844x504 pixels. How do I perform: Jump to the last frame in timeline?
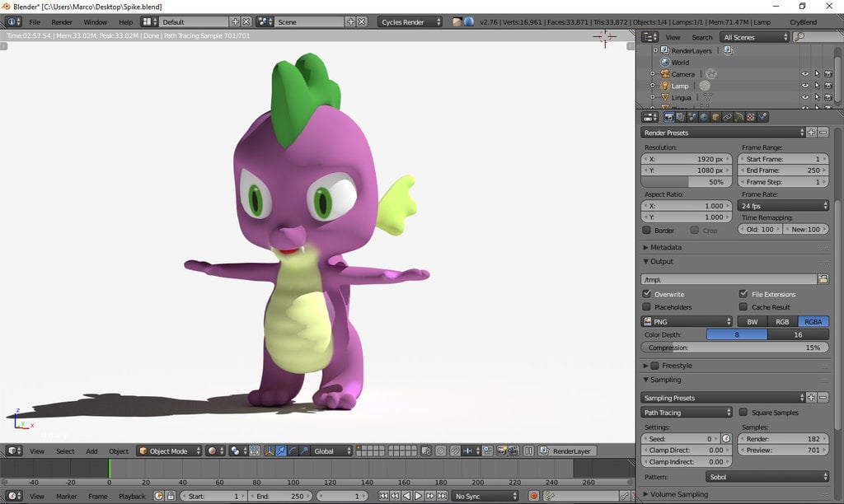(x=443, y=496)
